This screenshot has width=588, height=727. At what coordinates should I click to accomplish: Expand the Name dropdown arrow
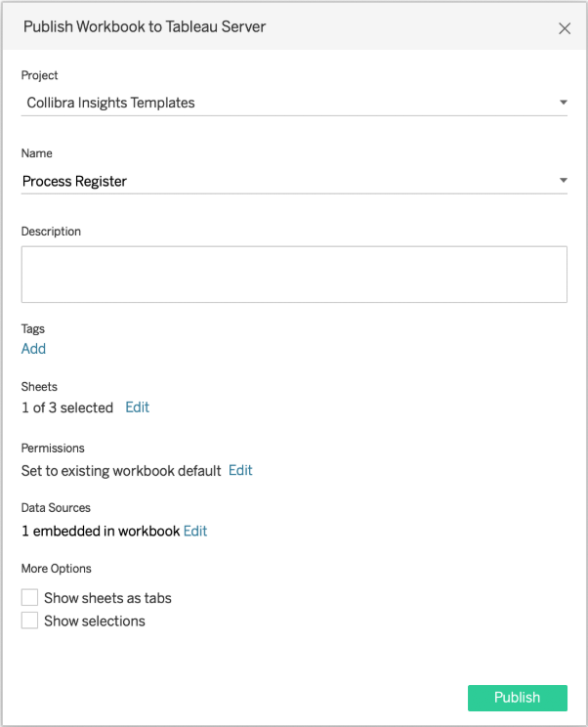pyautogui.click(x=563, y=181)
